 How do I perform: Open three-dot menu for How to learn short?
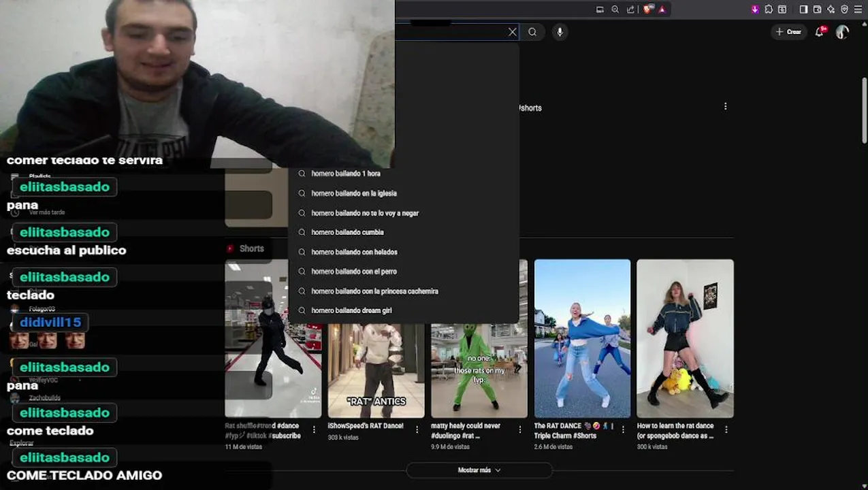[x=726, y=429]
